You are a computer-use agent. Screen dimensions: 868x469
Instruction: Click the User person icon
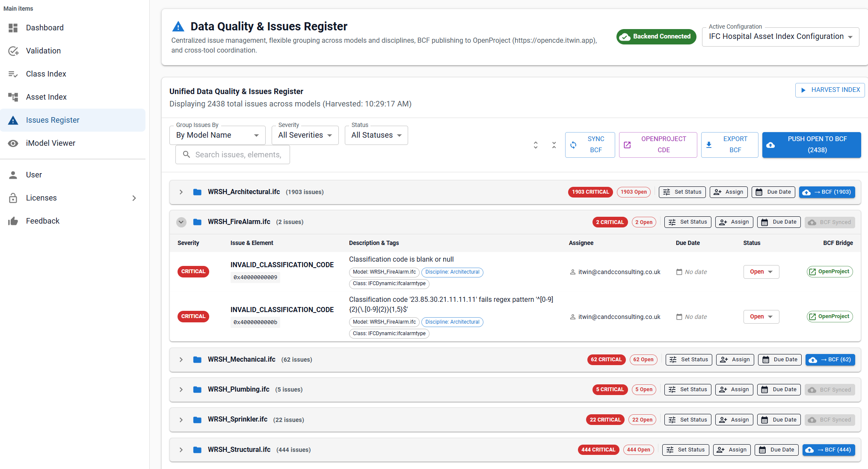(13, 175)
